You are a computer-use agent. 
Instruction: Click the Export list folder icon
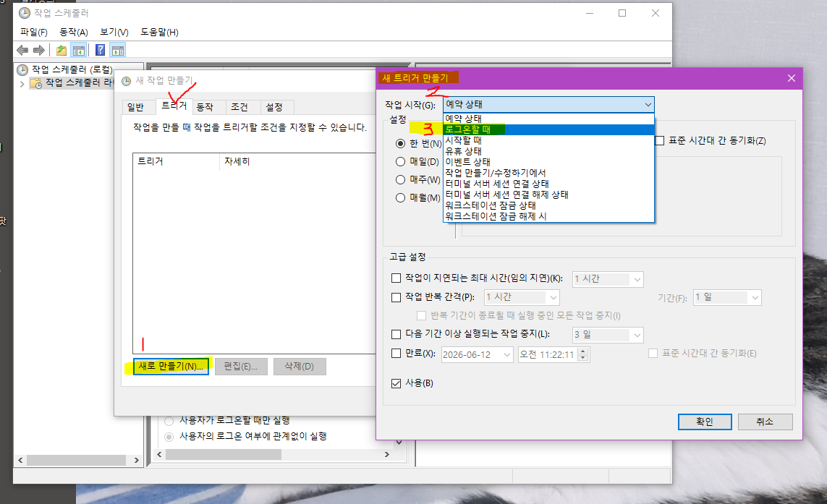[62, 50]
